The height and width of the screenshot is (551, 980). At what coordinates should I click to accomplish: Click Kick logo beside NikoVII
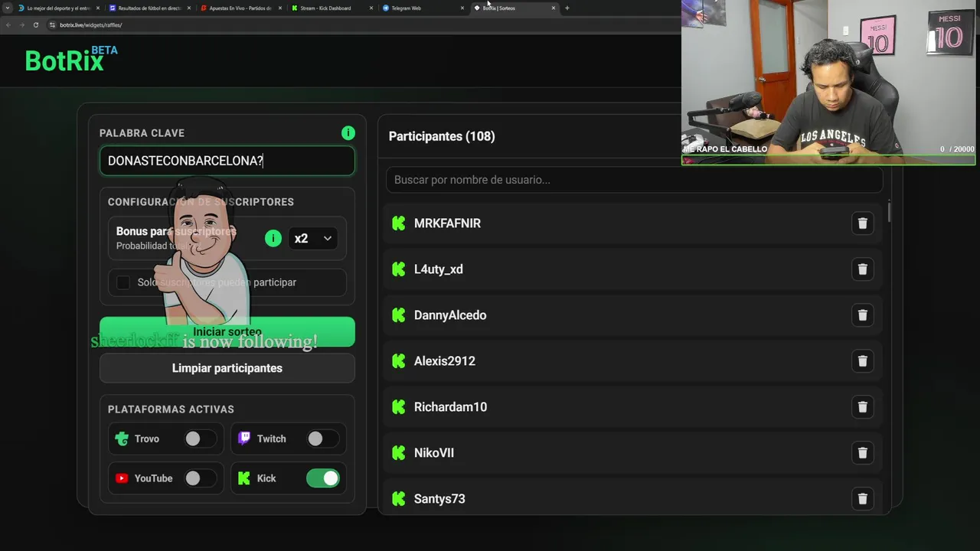click(398, 453)
